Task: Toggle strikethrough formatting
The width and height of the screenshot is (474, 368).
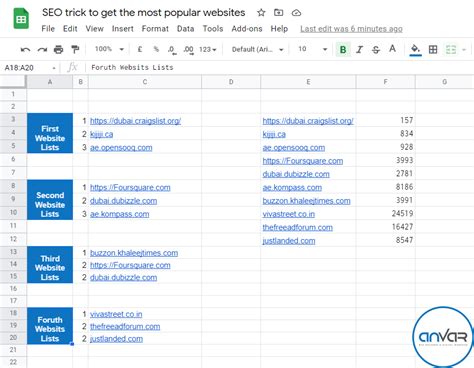Action: [x=376, y=50]
